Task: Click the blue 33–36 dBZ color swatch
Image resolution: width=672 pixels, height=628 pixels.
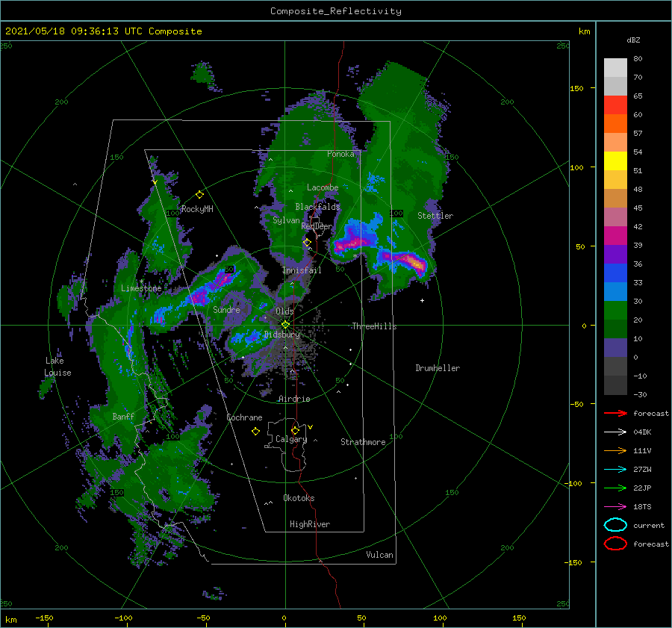Action: [x=615, y=273]
